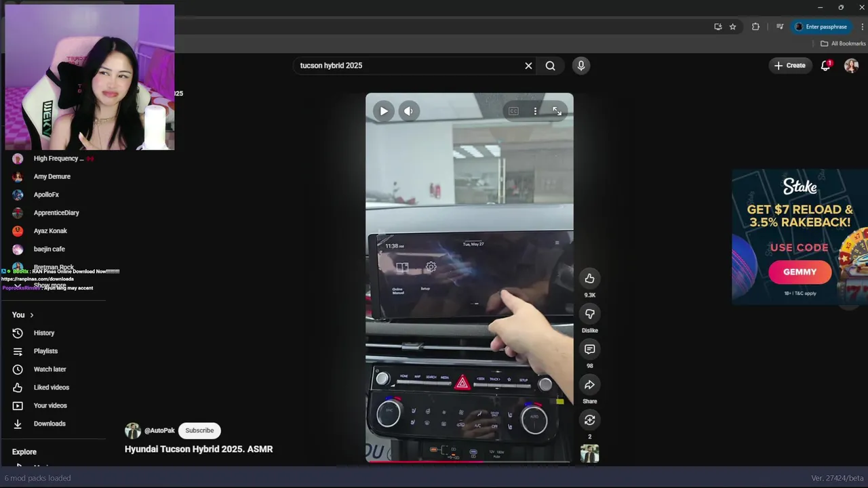Click the Hyundai Tucson Hybrid 2025 title
868x488 pixels.
199,449
